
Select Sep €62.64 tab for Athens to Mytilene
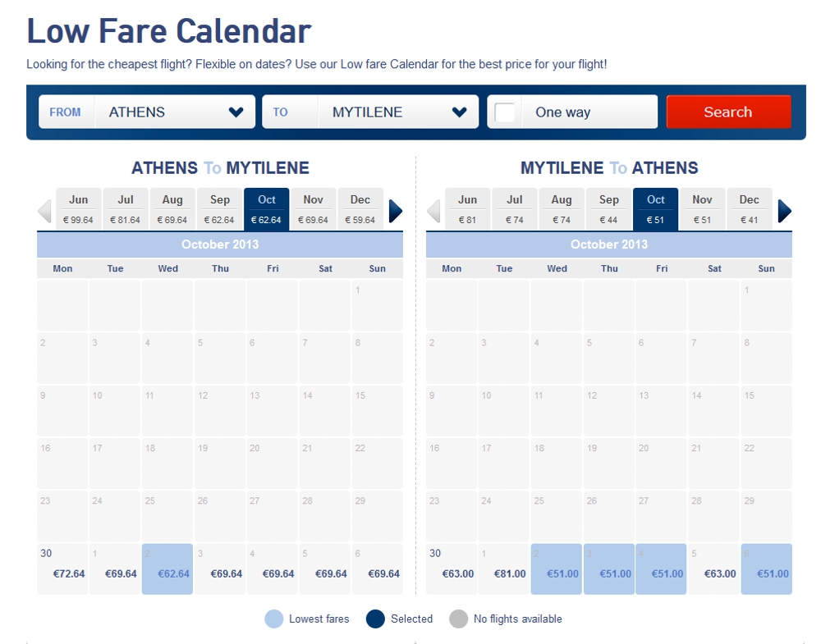coord(219,208)
